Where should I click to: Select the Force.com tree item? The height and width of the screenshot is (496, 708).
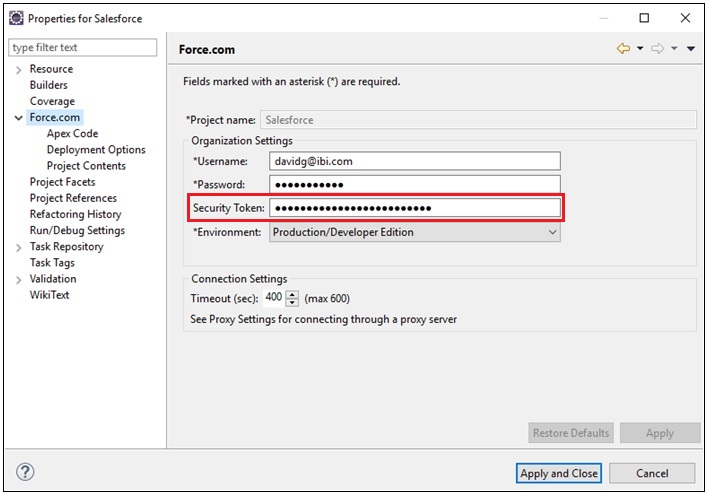pyautogui.click(x=55, y=117)
